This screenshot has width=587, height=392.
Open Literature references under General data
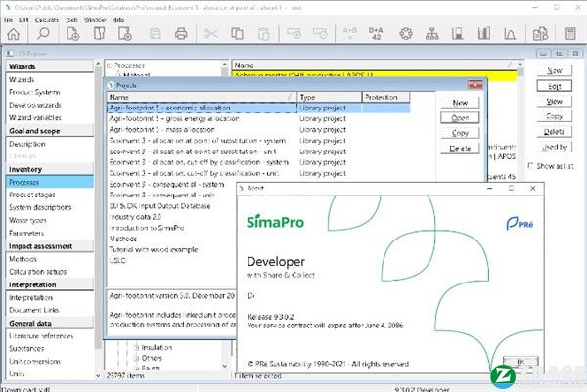(x=41, y=336)
